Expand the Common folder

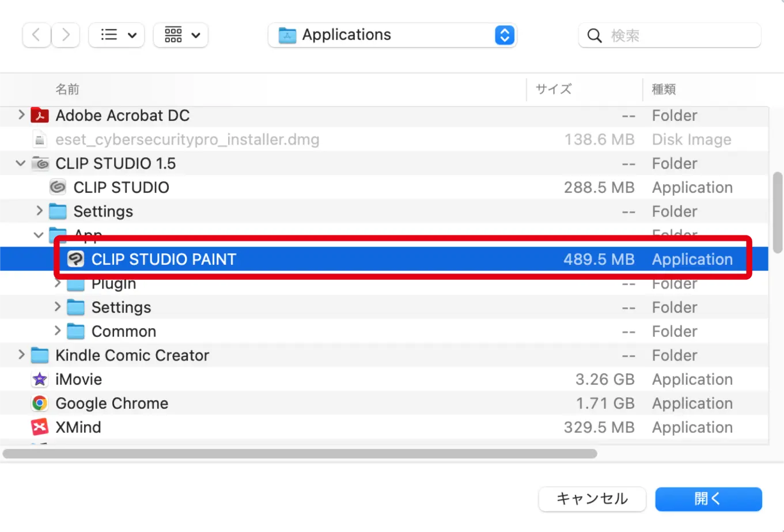(x=58, y=331)
